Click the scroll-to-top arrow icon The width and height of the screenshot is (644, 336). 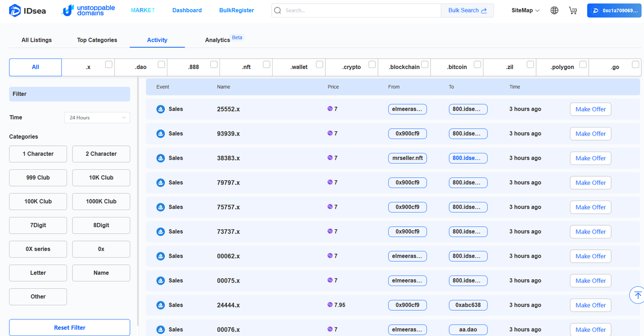pyautogui.click(x=638, y=295)
